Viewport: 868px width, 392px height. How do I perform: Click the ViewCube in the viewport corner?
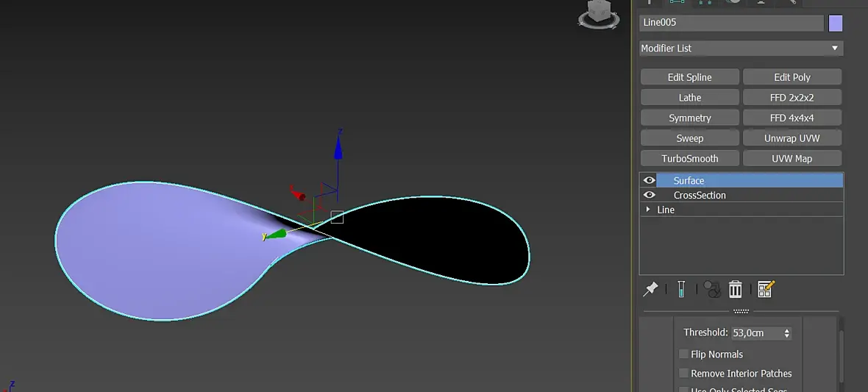(x=599, y=14)
